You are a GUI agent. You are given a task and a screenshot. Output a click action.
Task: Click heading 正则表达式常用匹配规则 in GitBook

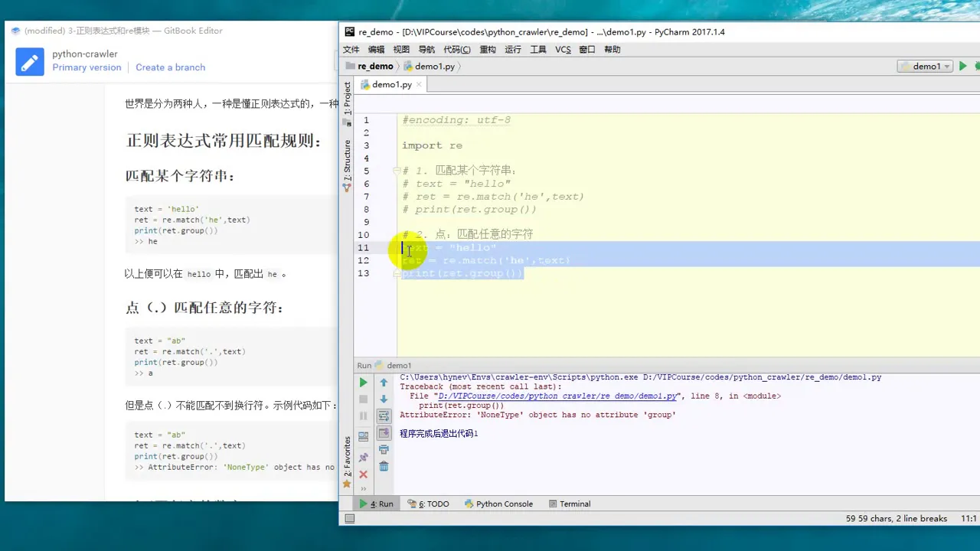click(x=224, y=141)
